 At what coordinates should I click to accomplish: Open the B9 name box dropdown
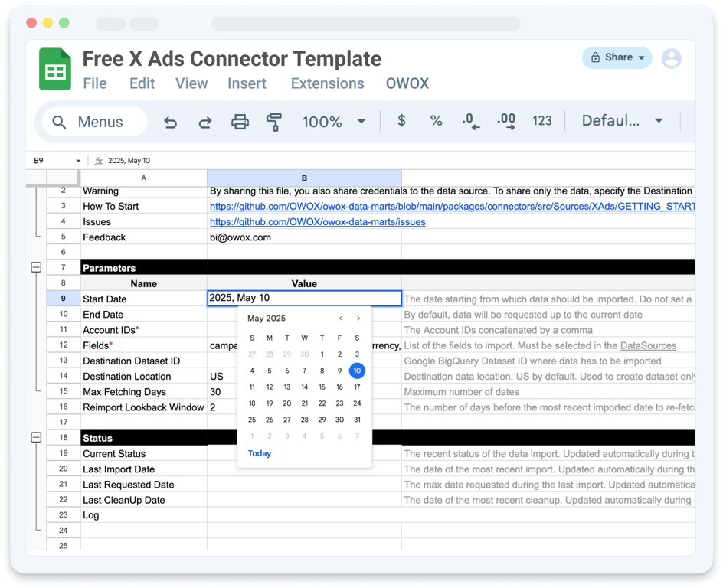(x=78, y=161)
